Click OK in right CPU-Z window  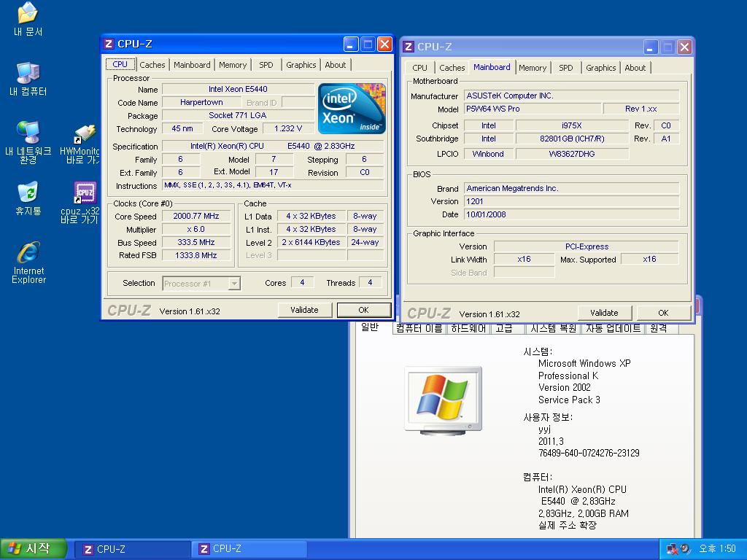coord(663,313)
